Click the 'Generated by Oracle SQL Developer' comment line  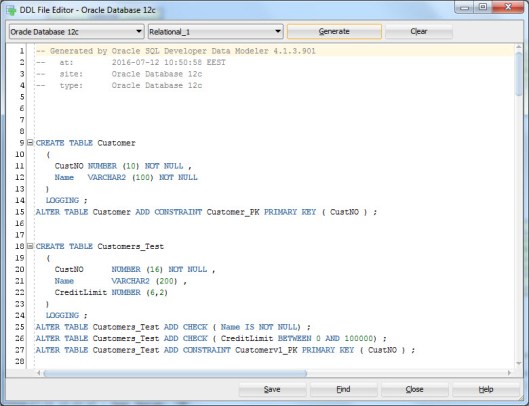(x=175, y=51)
